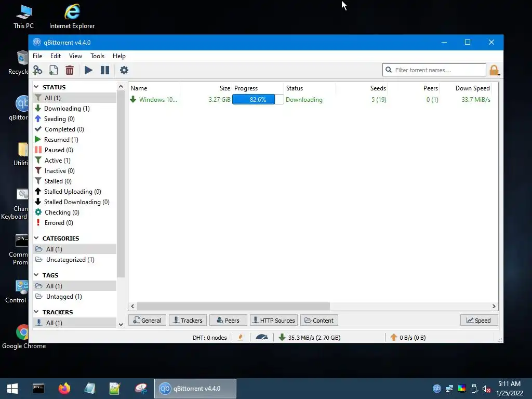Filter by Active (1) status
This screenshot has width=532, height=399.
[x=75, y=161]
